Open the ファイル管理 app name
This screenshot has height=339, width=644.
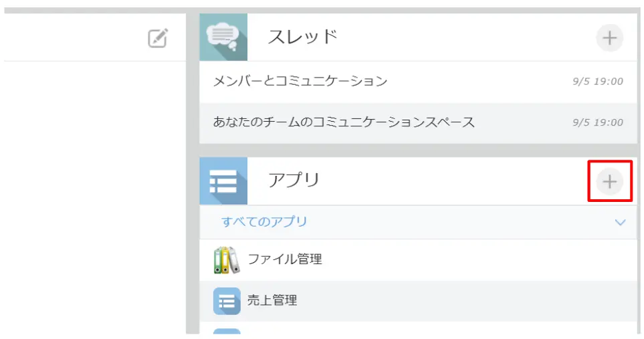[x=285, y=259]
